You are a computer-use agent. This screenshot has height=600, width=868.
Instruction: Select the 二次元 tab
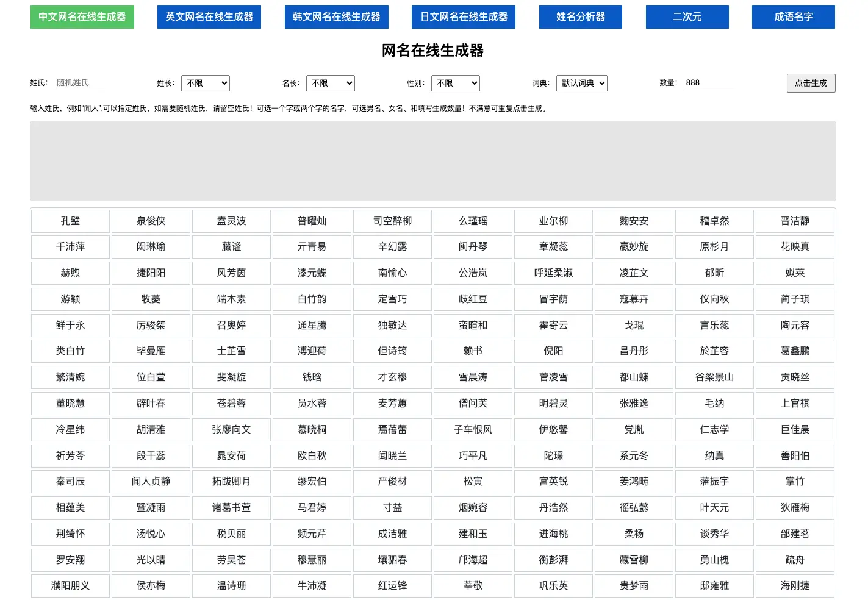point(687,17)
